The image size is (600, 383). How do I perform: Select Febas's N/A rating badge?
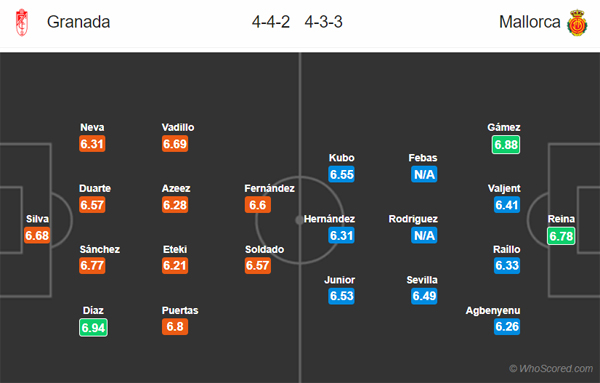pos(424,174)
